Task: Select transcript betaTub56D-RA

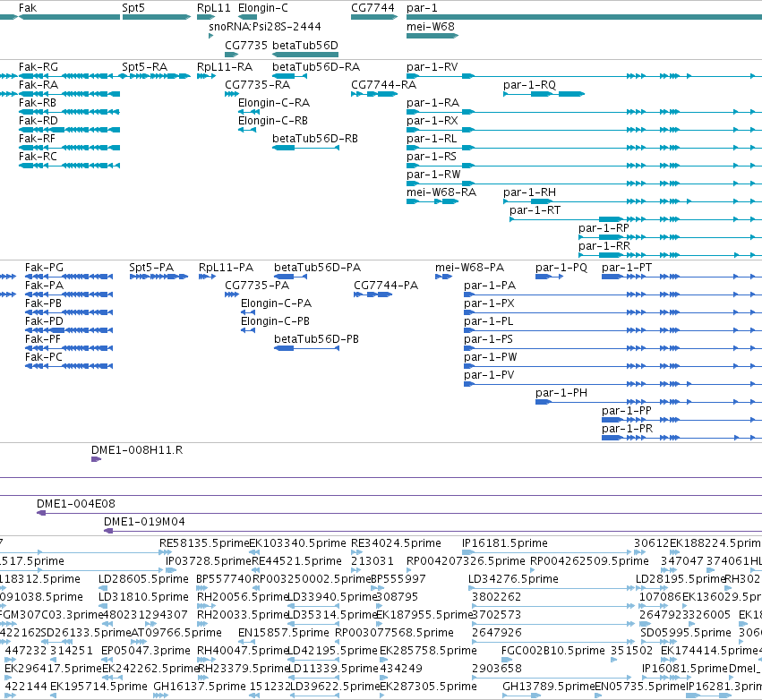Action: tap(316, 67)
